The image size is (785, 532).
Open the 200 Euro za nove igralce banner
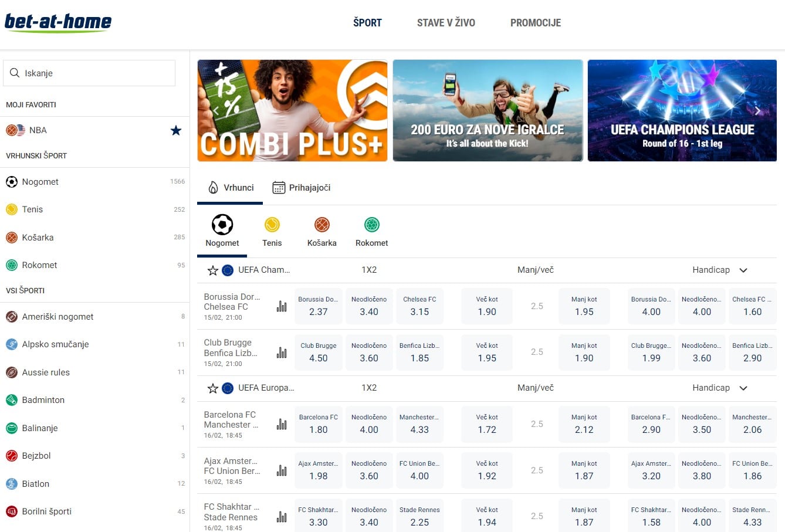point(488,110)
